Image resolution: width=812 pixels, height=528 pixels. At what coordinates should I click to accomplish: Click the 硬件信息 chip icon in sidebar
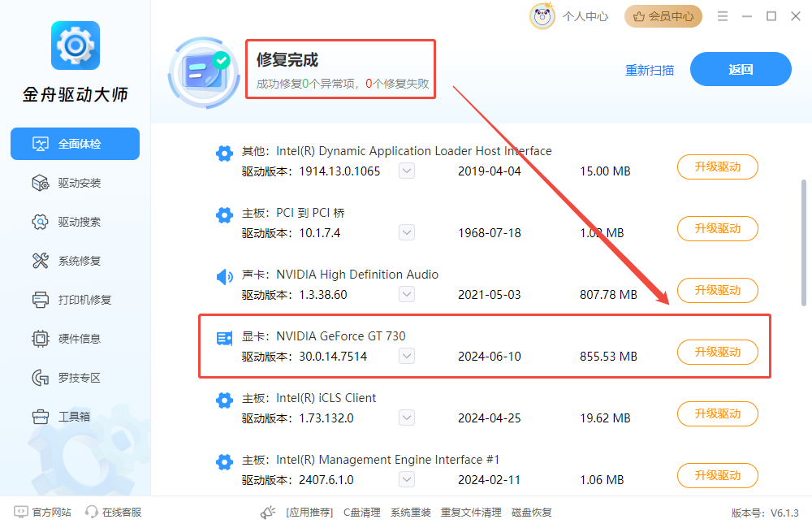point(41,339)
